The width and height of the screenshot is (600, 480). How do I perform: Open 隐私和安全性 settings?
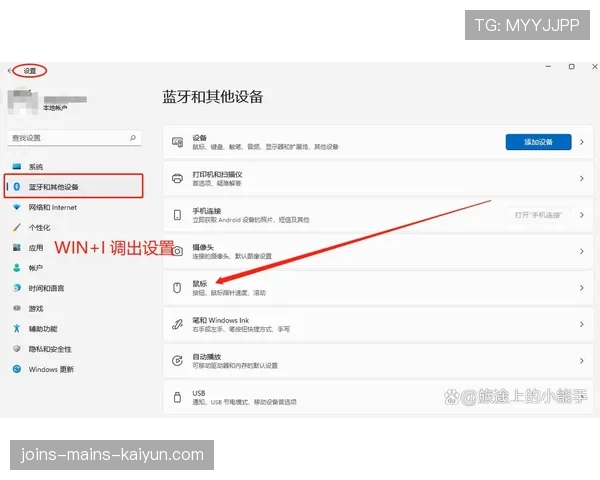coord(50,349)
